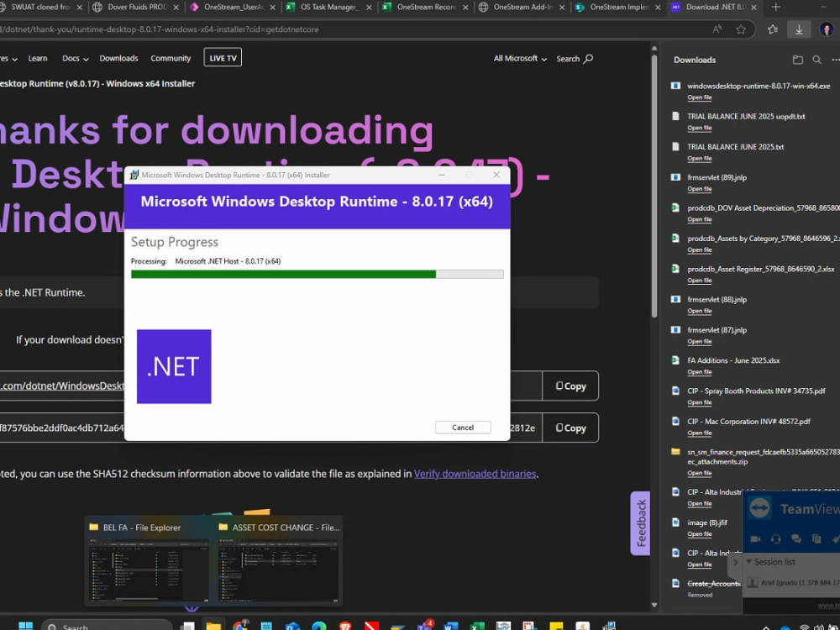Click the TeamViewer chat icon

click(x=796, y=539)
